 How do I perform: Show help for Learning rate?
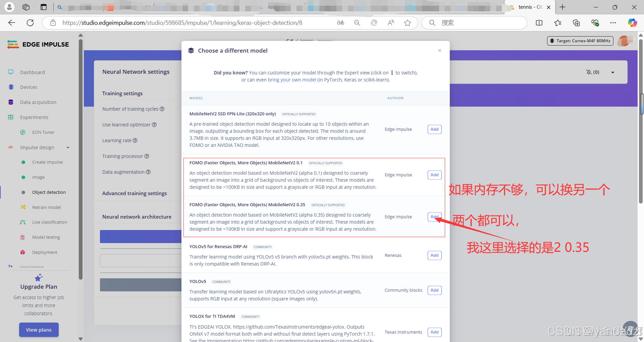click(x=135, y=140)
